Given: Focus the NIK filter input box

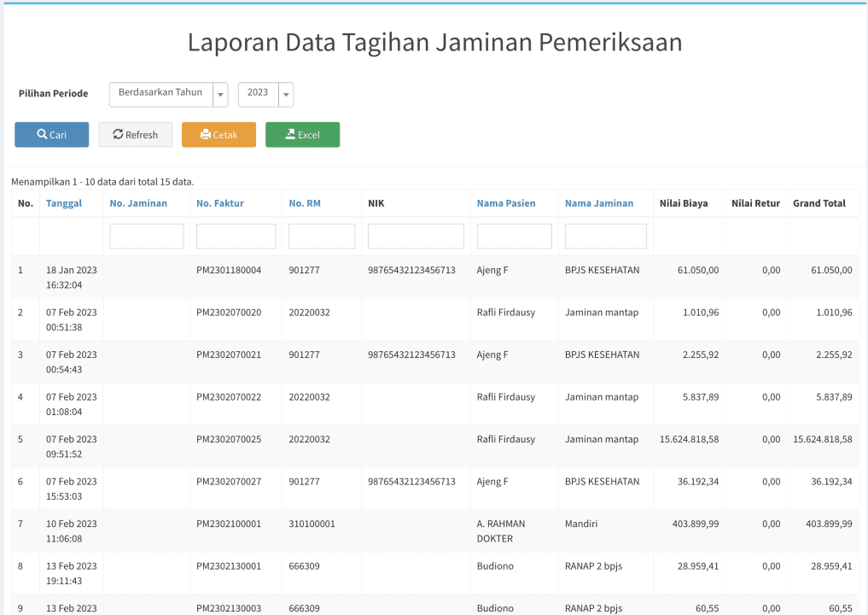Looking at the screenshot, I should coord(416,236).
